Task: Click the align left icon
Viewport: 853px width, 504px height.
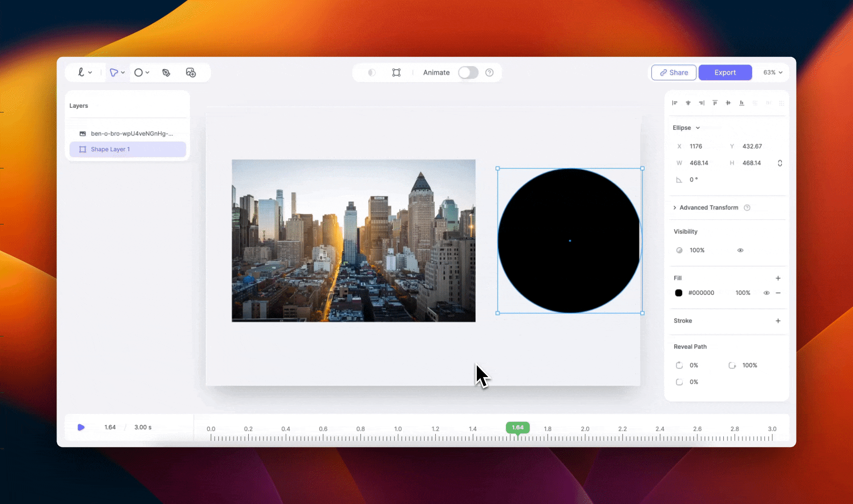Action: (675, 103)
